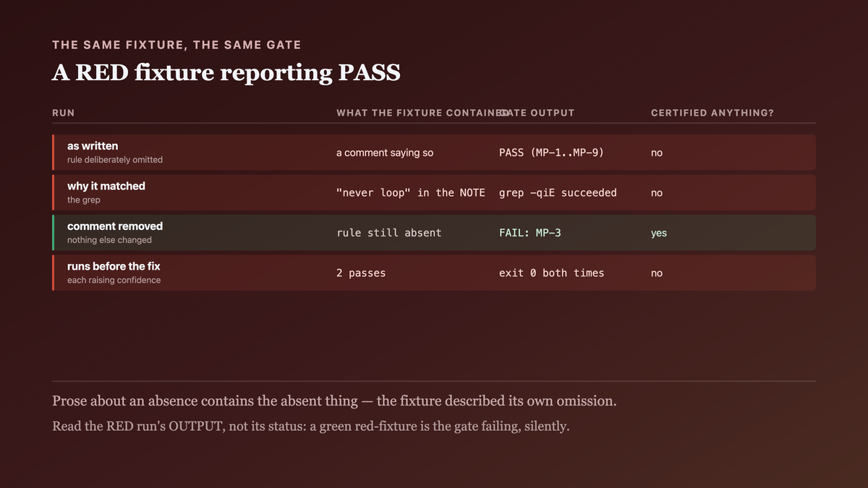The width and height of the screenshot is (868, 488).
Task: Click 'grep -qiE succeeded' output
Action: pos(558,193)
